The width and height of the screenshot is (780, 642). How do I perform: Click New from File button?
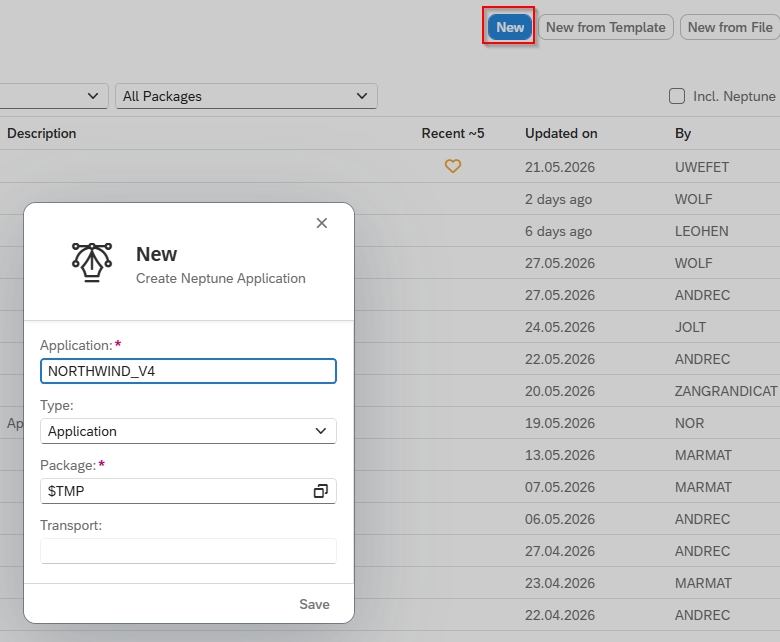[x=730, y=27]
